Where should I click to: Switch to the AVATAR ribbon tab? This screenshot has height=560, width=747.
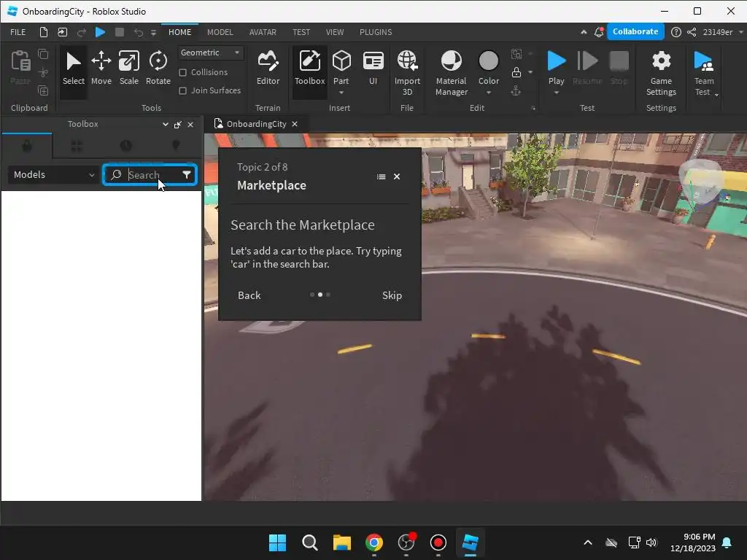tap(263, 32)
